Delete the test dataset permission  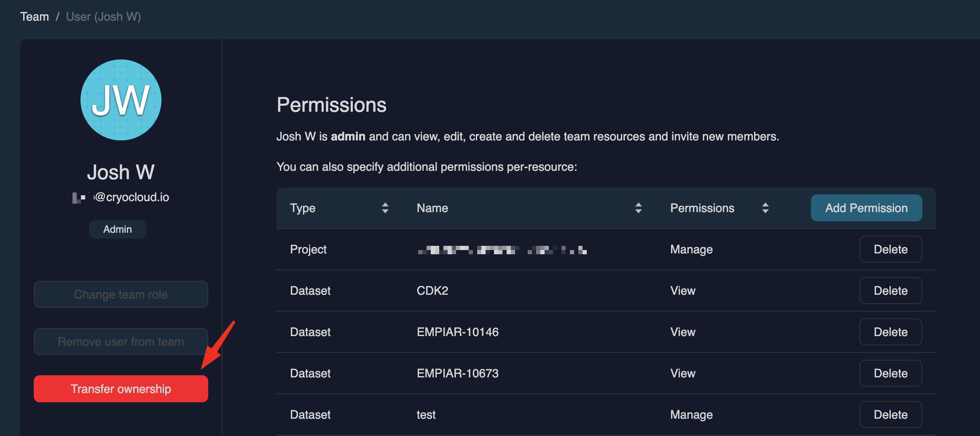click(x=890, y=414)
